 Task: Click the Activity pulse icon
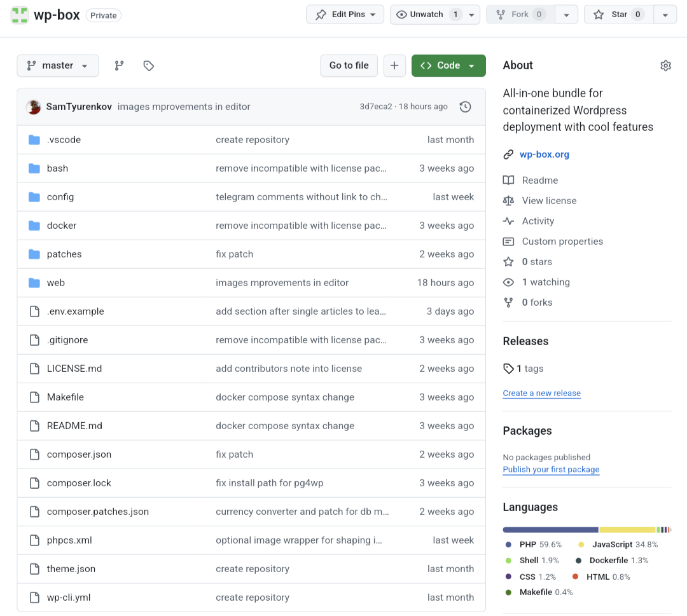(508, 221)
